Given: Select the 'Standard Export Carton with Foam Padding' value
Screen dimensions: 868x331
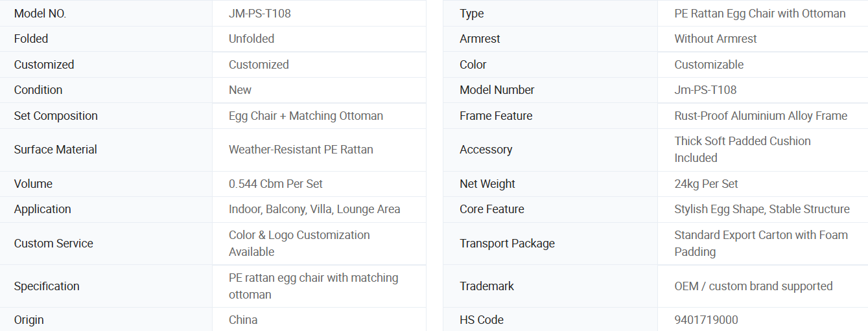Looking at the screenshot, I should (x=761, y=244).
